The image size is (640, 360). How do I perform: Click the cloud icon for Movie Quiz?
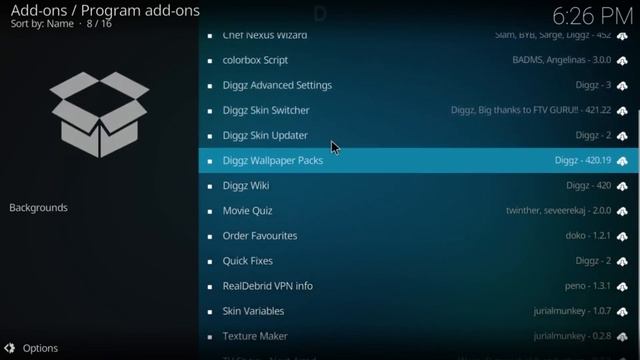tap(622, 211)
